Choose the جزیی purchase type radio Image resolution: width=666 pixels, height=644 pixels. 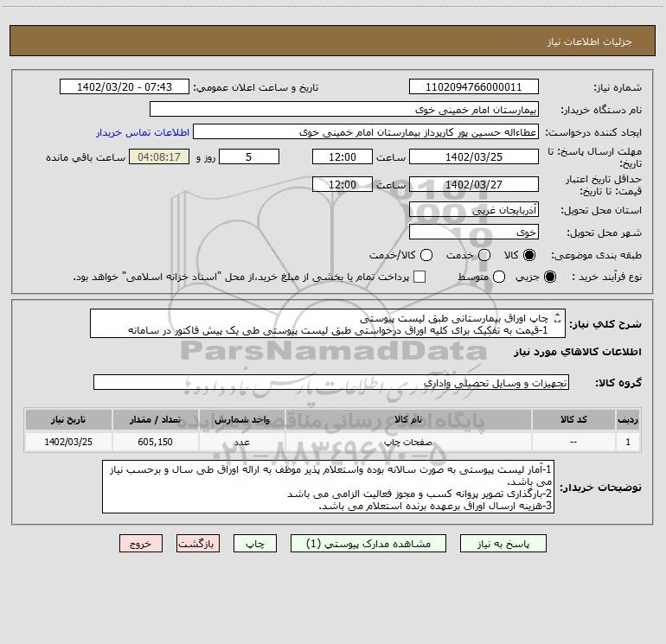[549, 277]
